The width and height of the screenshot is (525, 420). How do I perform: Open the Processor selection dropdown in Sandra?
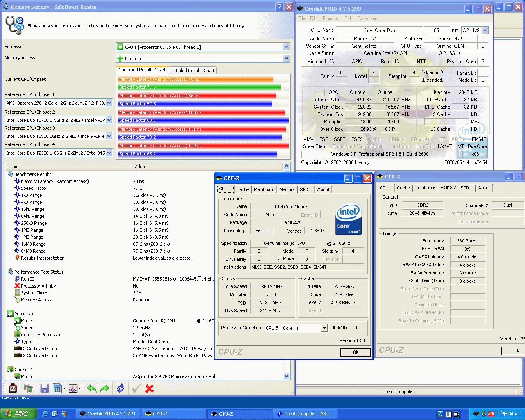(x=287, y=47)
